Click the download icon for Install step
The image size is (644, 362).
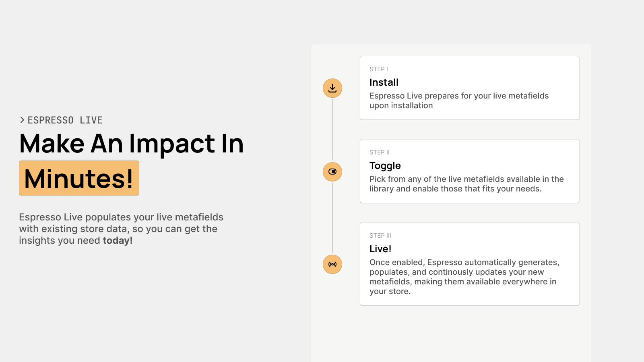332,88
